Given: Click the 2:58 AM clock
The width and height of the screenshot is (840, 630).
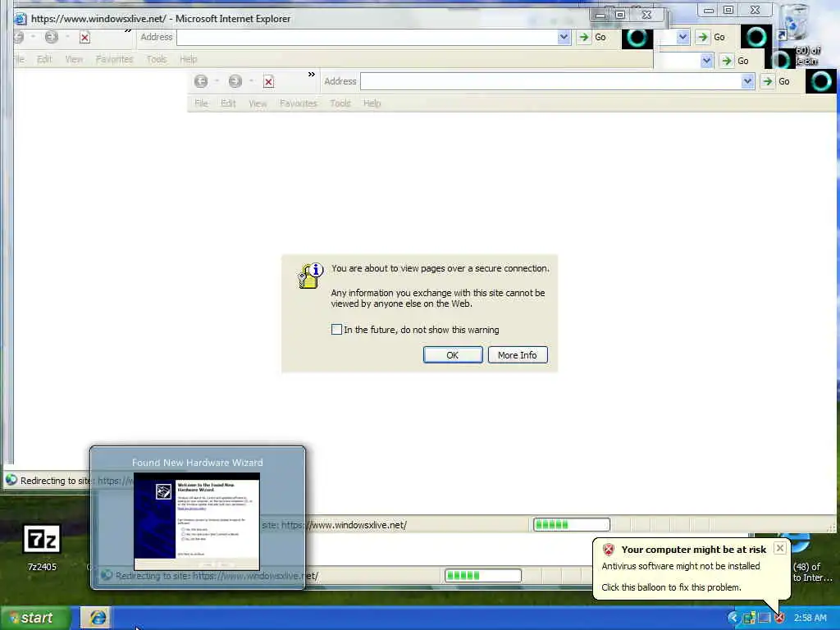Looking at the screenshot, I should click(x=810, y=618).
